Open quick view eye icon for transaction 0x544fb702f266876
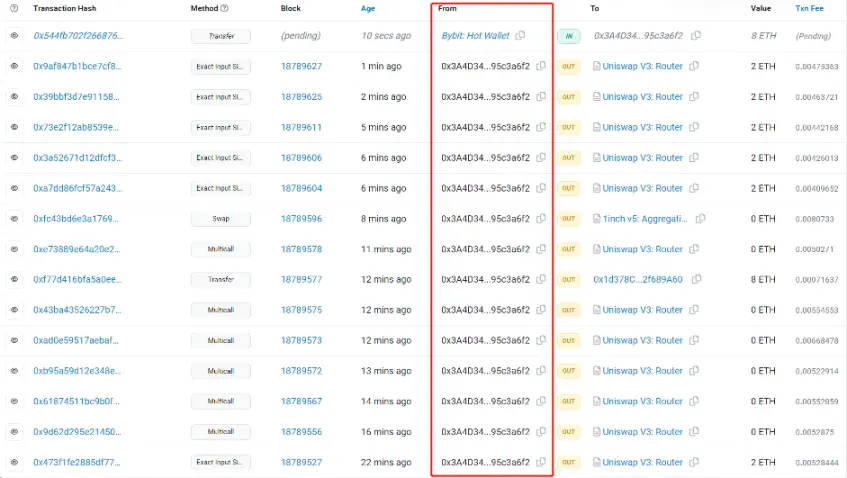This screenshot has width=847, height=478. coord(14,36)
